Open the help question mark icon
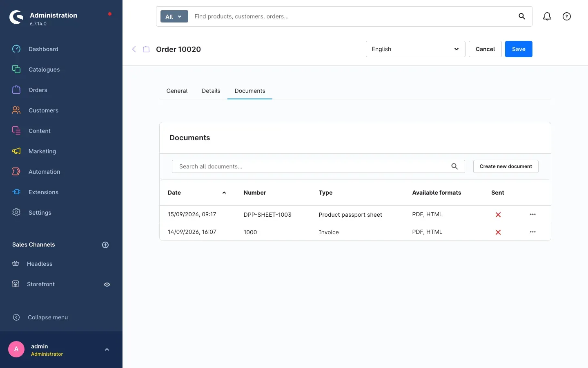Image resolution: width=588 pixels, height=368 pixels. point(567,16)
